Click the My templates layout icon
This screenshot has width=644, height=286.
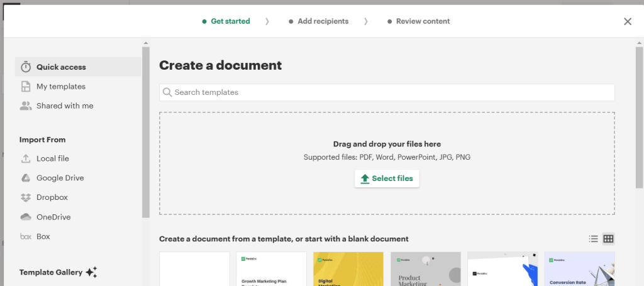pos(26,87)
